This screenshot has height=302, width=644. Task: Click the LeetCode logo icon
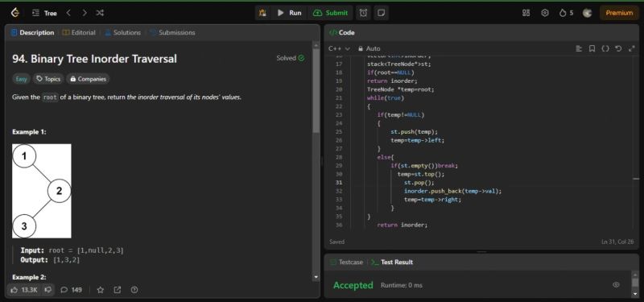click(15, 13)
